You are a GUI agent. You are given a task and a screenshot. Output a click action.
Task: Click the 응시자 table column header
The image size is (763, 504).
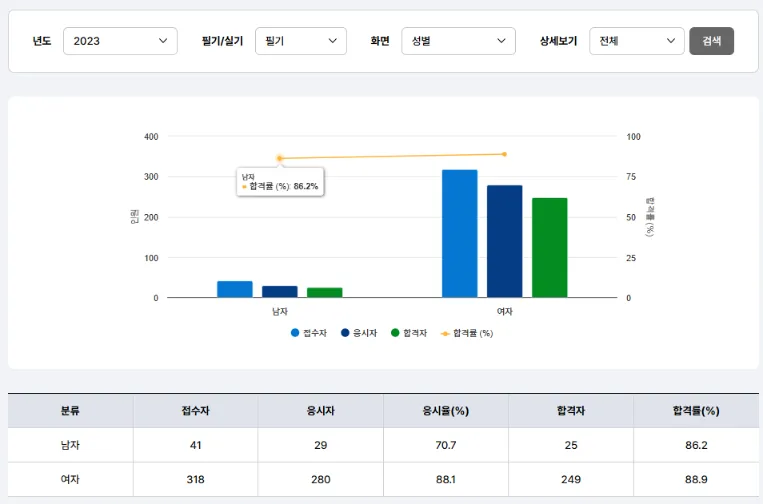click(x=321, y=411)
